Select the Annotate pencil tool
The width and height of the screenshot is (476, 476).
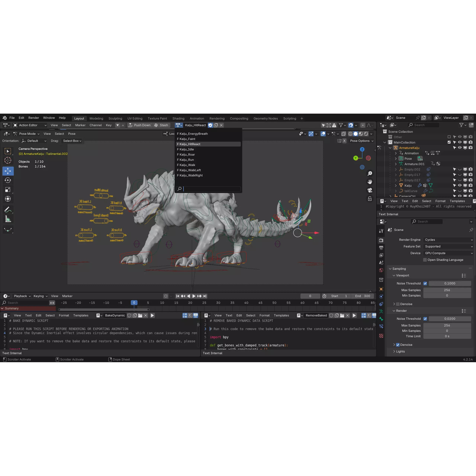pos(8,210)
